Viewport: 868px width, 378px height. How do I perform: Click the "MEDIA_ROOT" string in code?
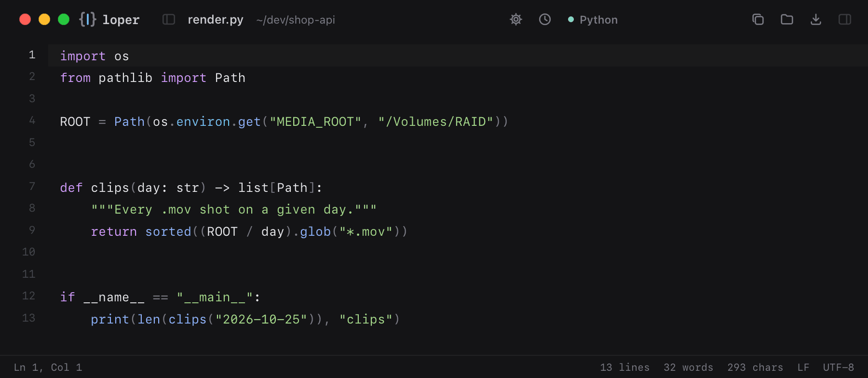coord(315,121)
